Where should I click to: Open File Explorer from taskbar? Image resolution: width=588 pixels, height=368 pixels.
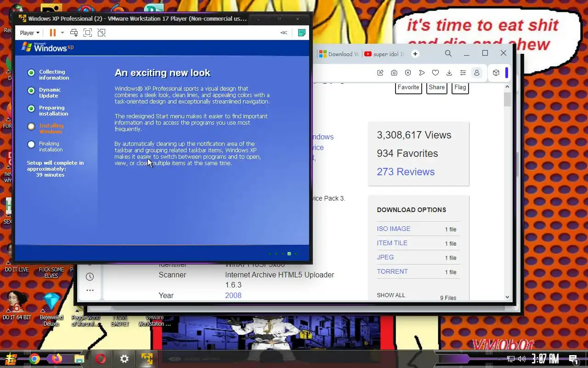79,359
